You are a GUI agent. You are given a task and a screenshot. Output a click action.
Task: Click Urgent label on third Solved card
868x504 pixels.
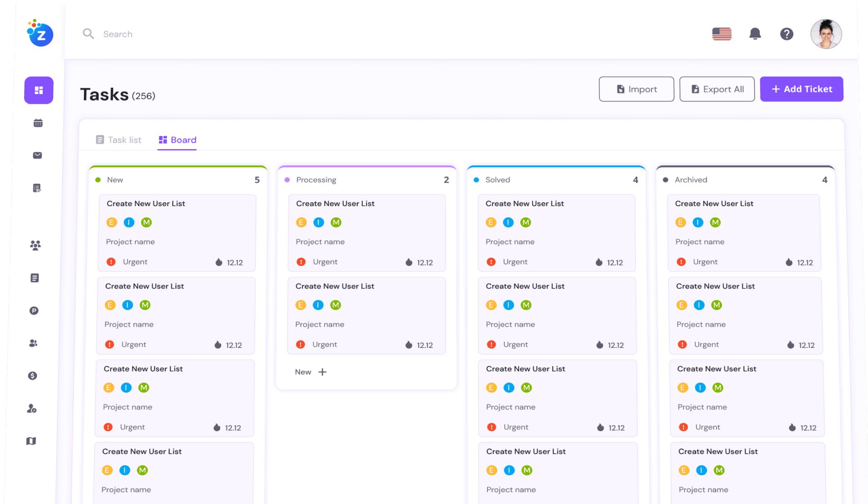point(516,427)
